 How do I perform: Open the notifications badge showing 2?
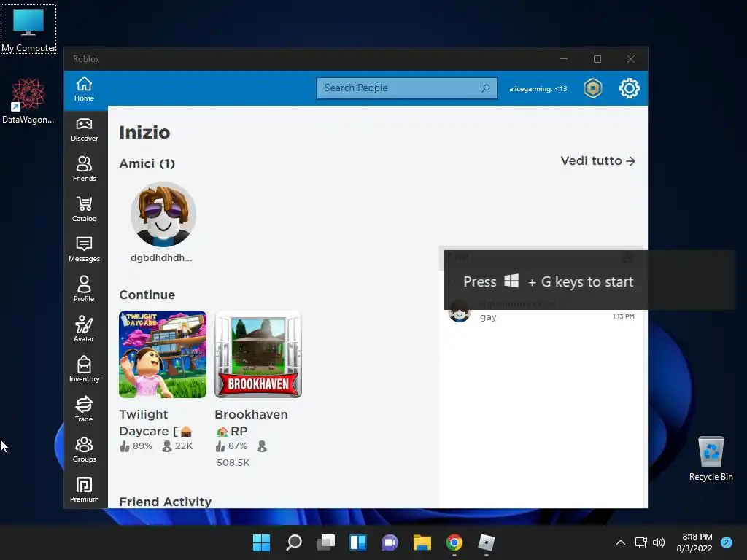point(727,542)
